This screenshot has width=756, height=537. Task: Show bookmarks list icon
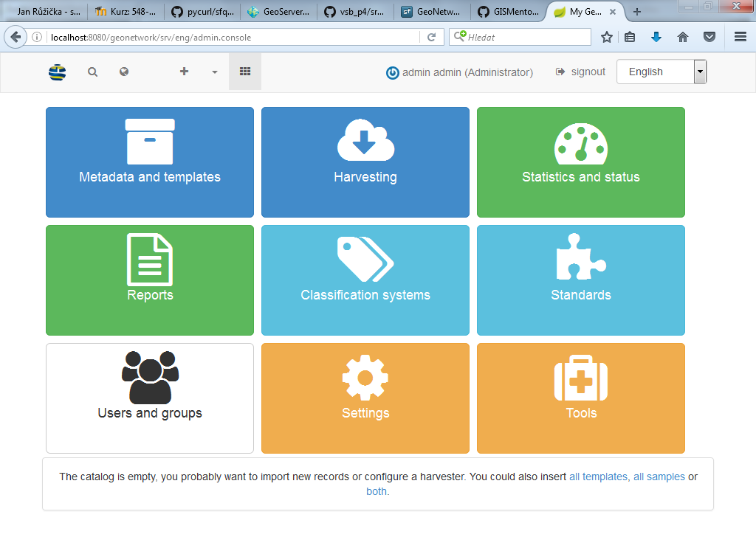tap(630, 37)
